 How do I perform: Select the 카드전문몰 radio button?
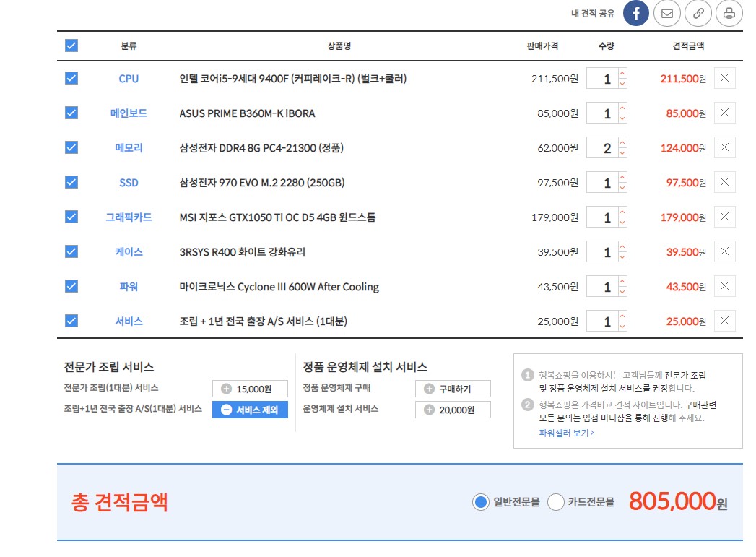click(555, 502)
